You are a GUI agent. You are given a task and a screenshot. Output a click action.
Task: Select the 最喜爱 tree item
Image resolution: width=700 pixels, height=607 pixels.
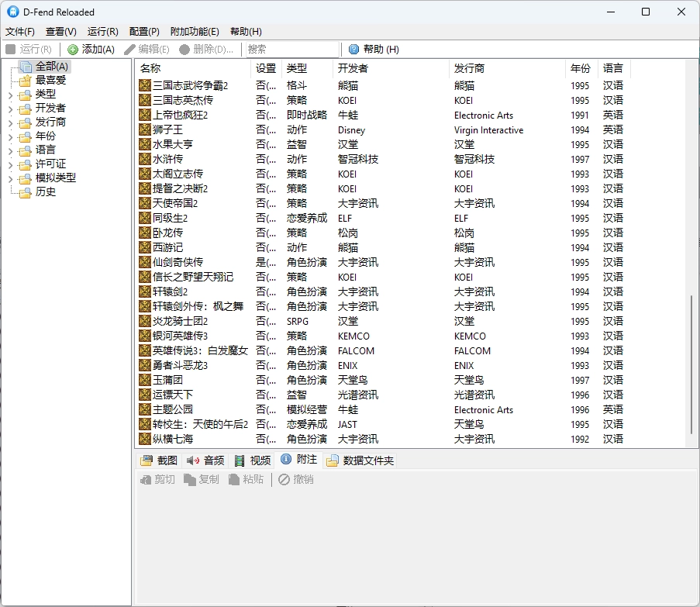pos(50,81)
